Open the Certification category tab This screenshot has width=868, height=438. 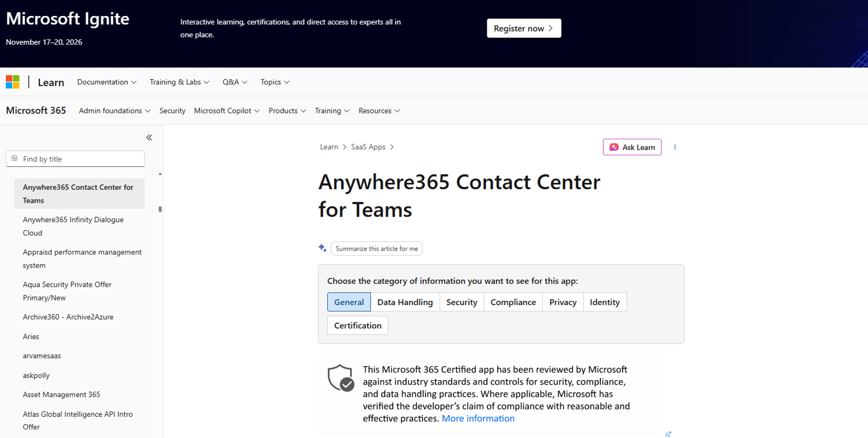coord(358,325)
